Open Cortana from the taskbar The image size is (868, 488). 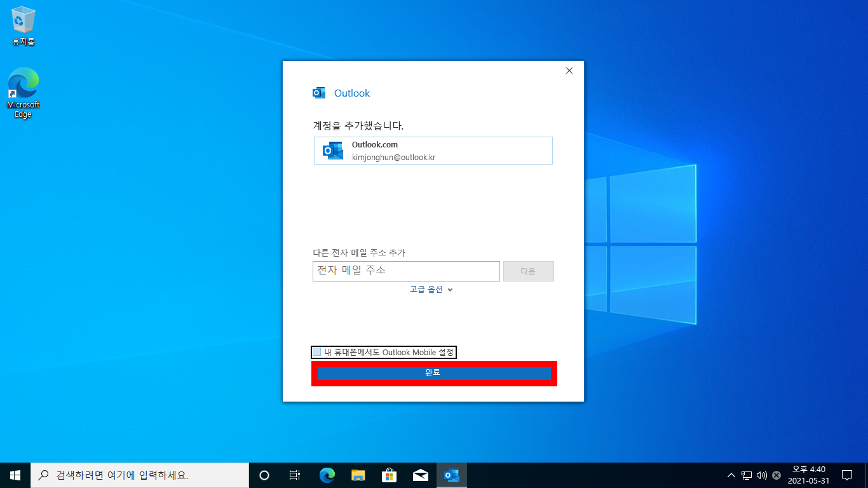click(264, 475)
